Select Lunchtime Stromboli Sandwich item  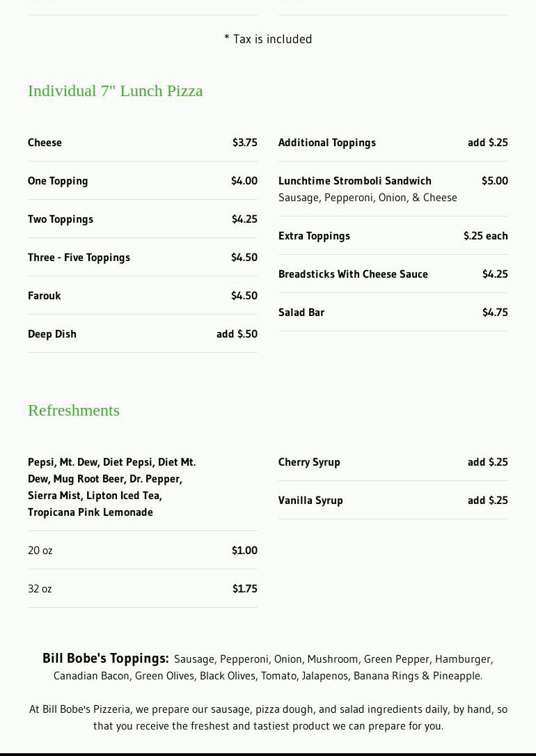click(x=355, y=181)
